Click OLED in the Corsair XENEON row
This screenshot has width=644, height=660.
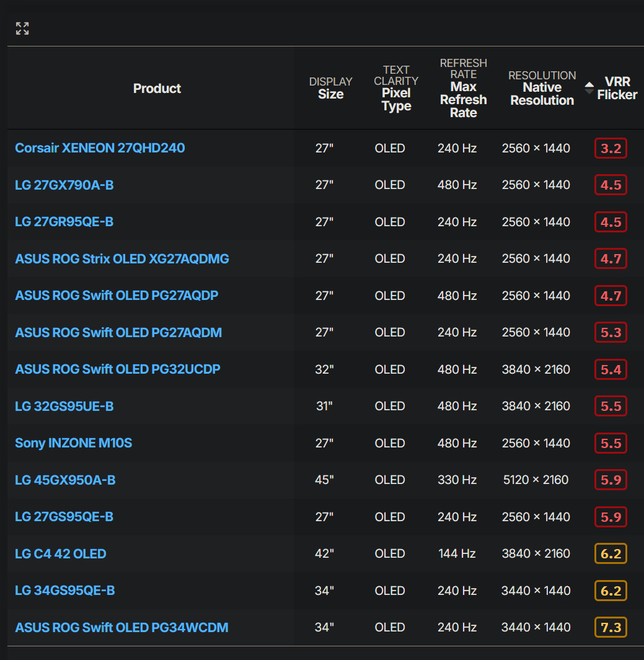tap(390, 148)
